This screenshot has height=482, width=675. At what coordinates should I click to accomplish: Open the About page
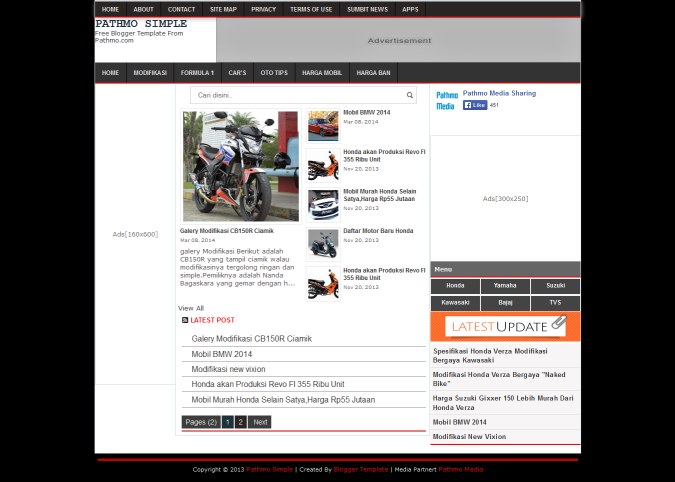(143, 9)
